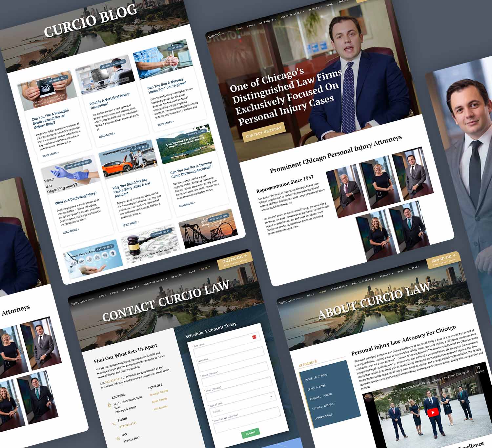The image size is (492, 448).
Task: Open the Attorneys dropdown on the Contact page
Action: [130, 288]
